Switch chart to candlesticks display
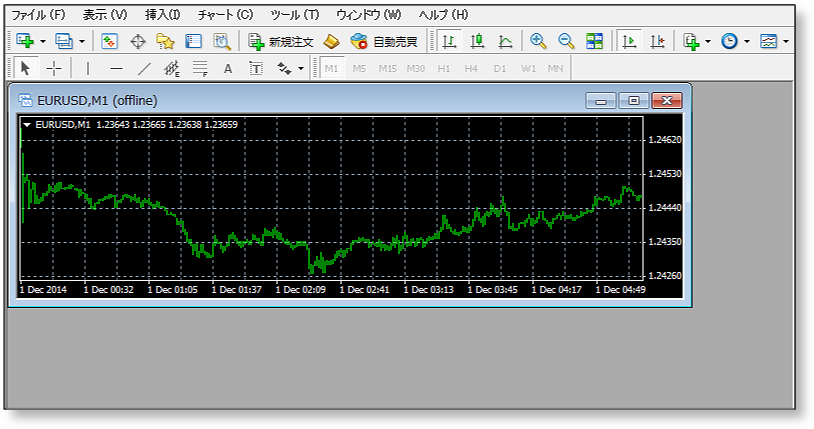This screenshot has width=814, height=429. [478, 41]
